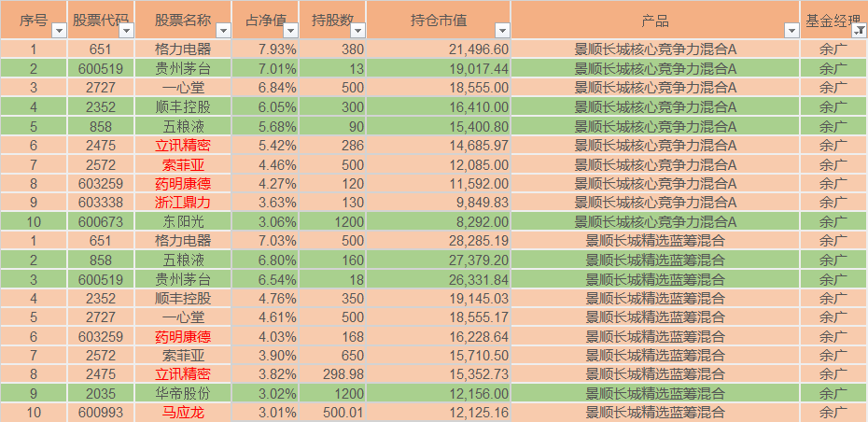
Task: Select the holdings cell 13
Action: pos(332,68)
